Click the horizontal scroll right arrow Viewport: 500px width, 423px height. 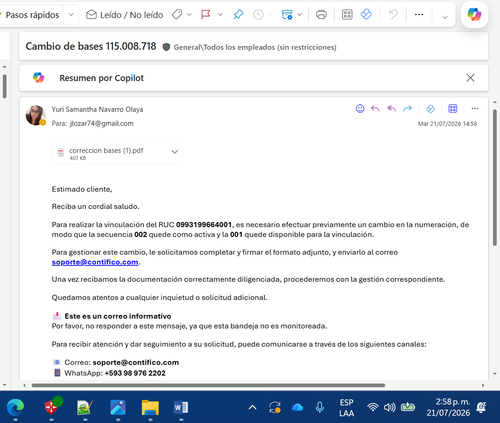pos(483,385)
